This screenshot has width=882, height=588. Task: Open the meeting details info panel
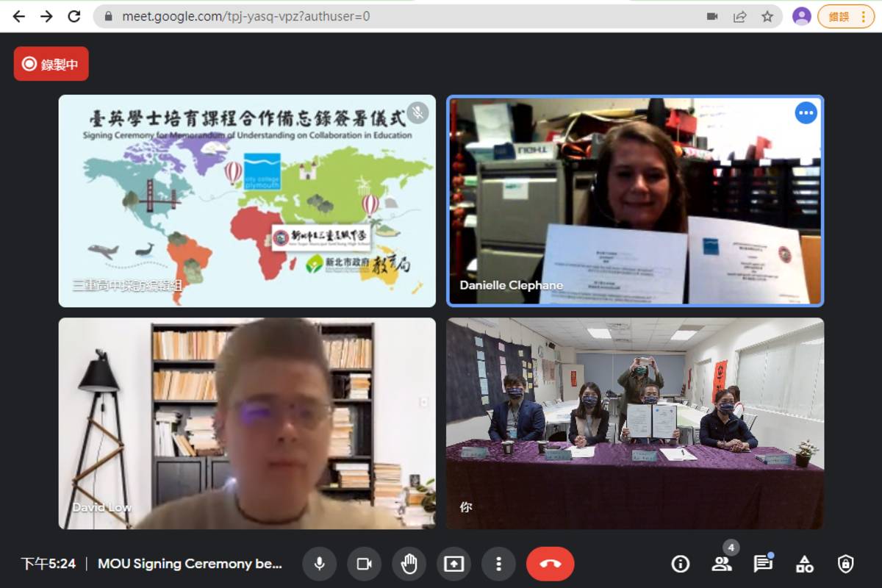point(681,564)
